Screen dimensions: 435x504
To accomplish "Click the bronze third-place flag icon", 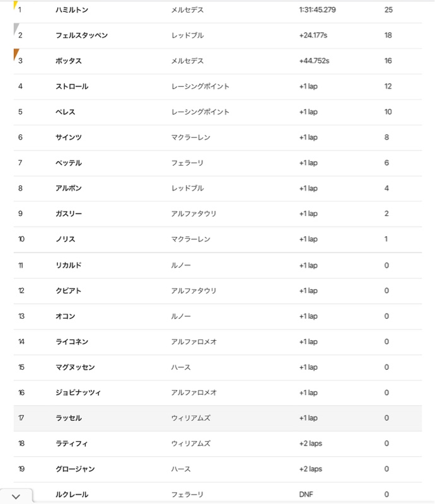I will click(x=16, y=54).
